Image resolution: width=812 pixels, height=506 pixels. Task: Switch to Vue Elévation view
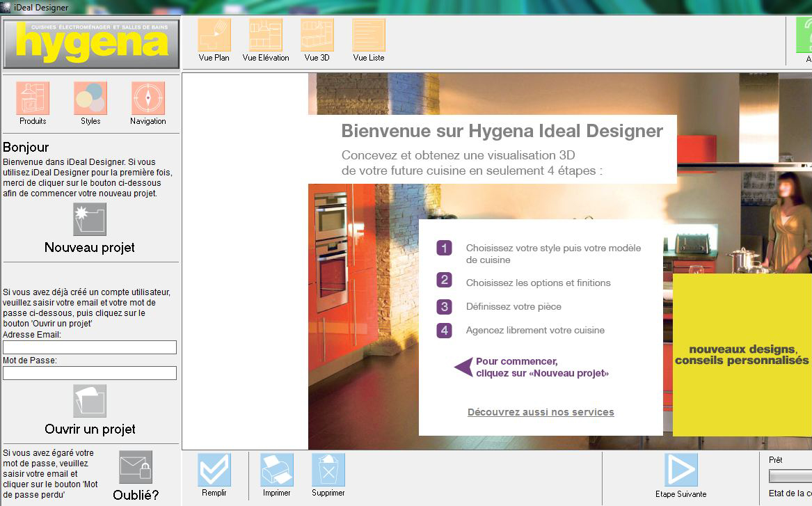266,35
